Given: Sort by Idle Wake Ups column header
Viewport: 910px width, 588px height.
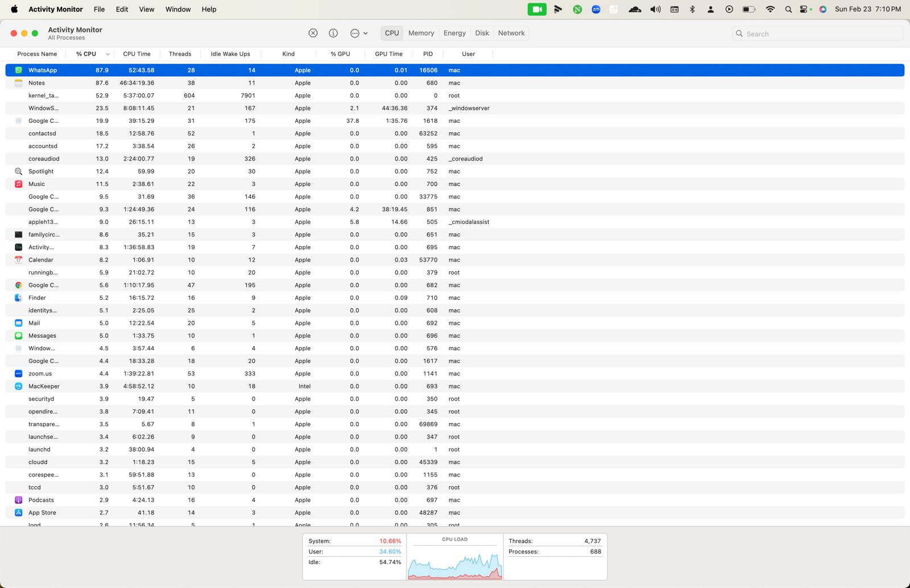Looking at the screenshot, I should coord(230,54).
